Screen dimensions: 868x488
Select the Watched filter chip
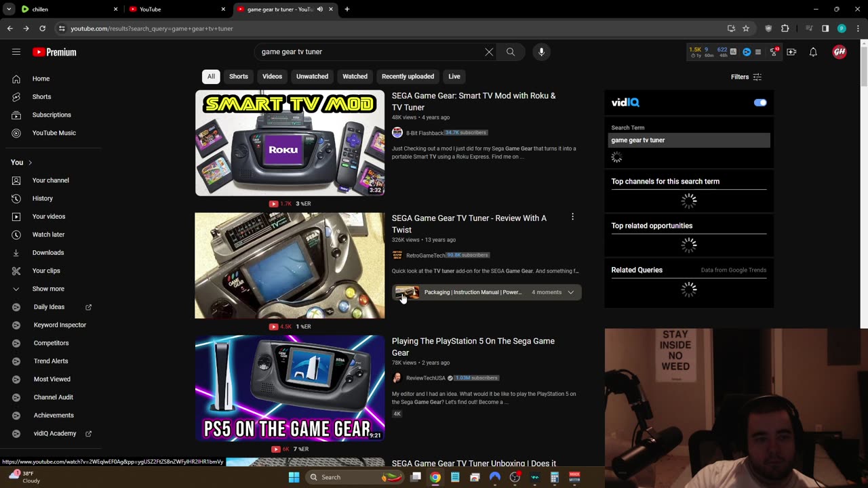tap(355, 77)
